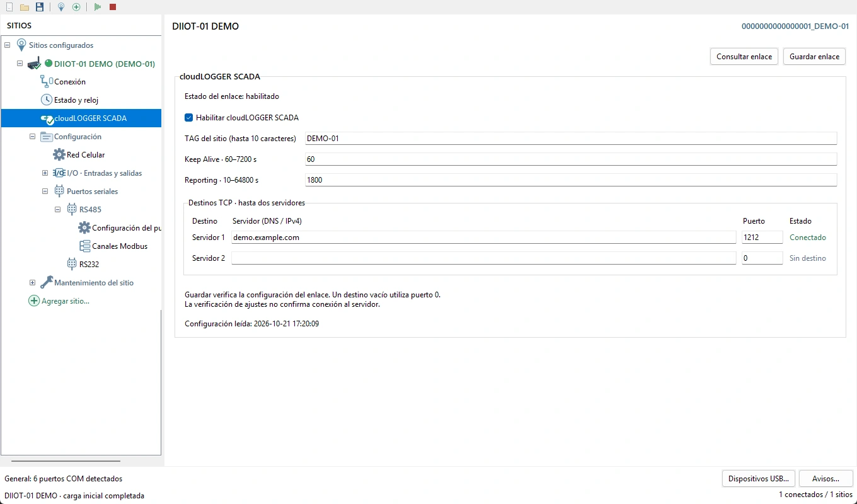Click the Keep Alive value field

pos(571,159)
